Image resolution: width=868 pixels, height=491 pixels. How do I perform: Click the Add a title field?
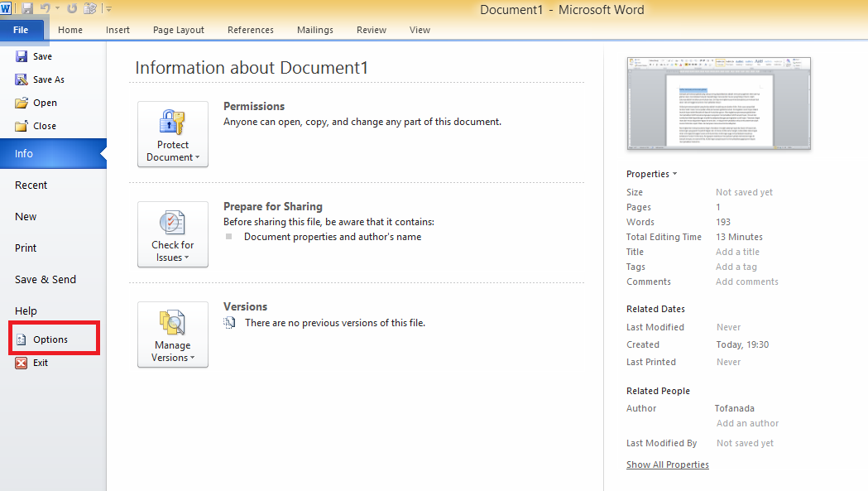click(x=737, y=253)
